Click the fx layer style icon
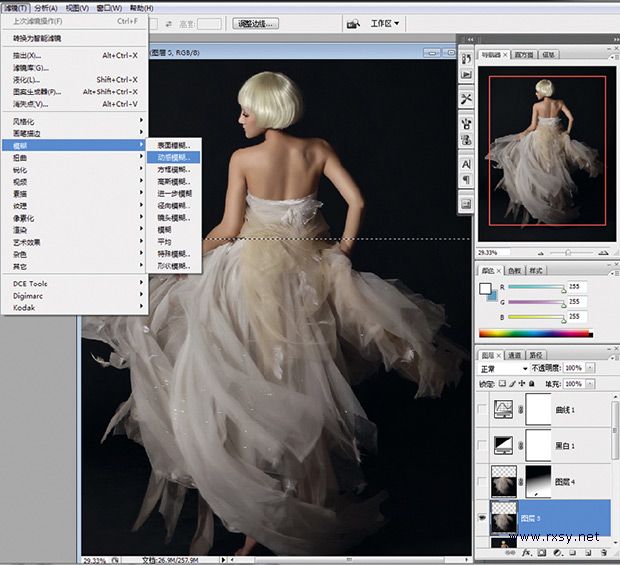 (527, 552)
